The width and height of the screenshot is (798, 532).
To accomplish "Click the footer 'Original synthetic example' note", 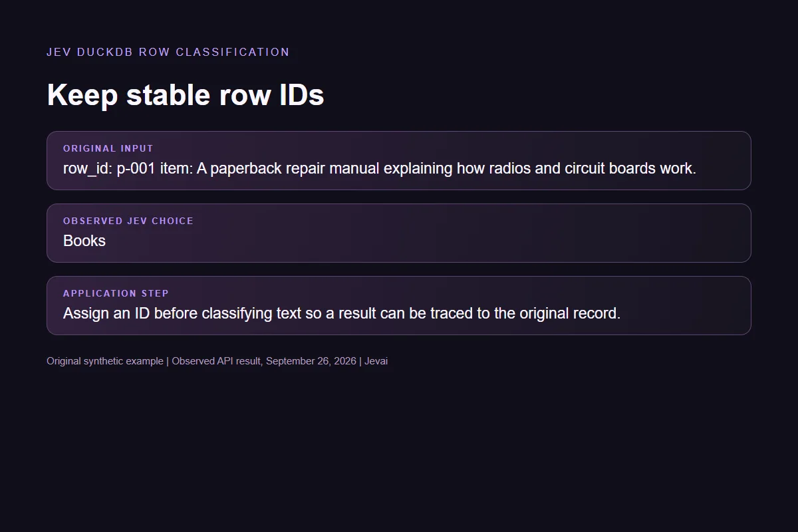I will (x=217, y=361).
